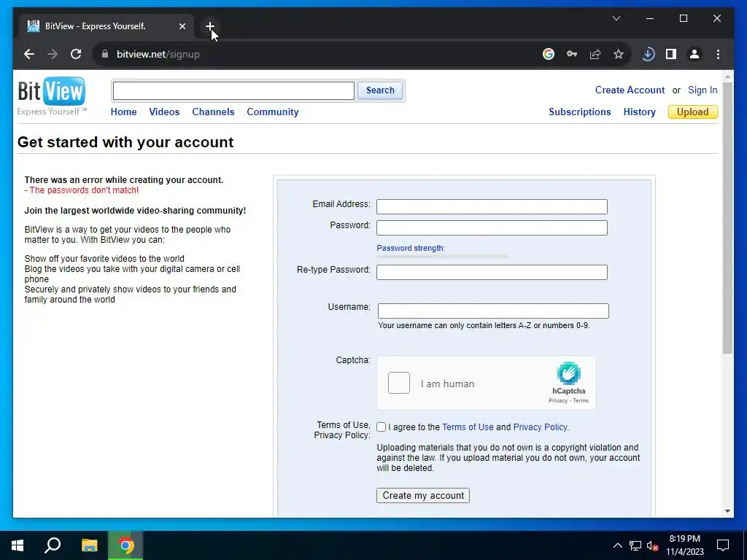Image resolution: width=747 pixels, height=560 pixels.
Task: Click the padlock site info icon
Action: tap(105, 54)
